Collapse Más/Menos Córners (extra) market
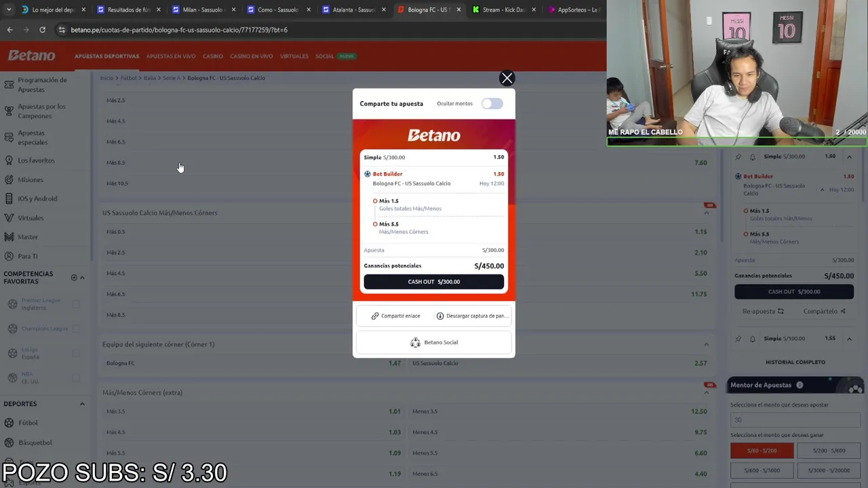 pyautogui.click(x=706, y=392)
